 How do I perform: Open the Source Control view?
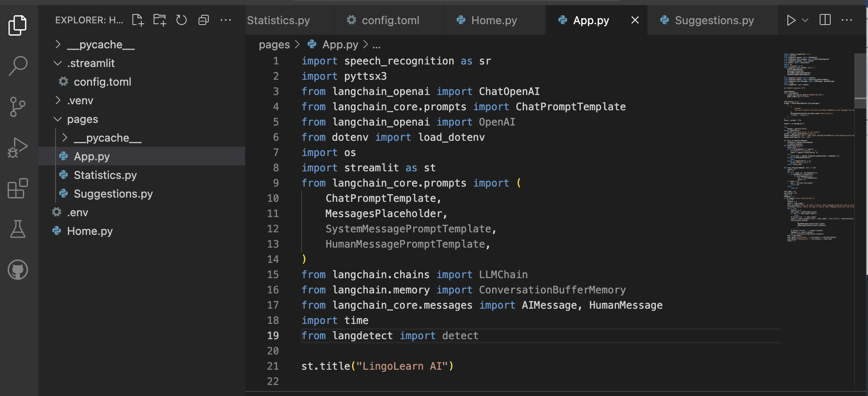(18, 106)
